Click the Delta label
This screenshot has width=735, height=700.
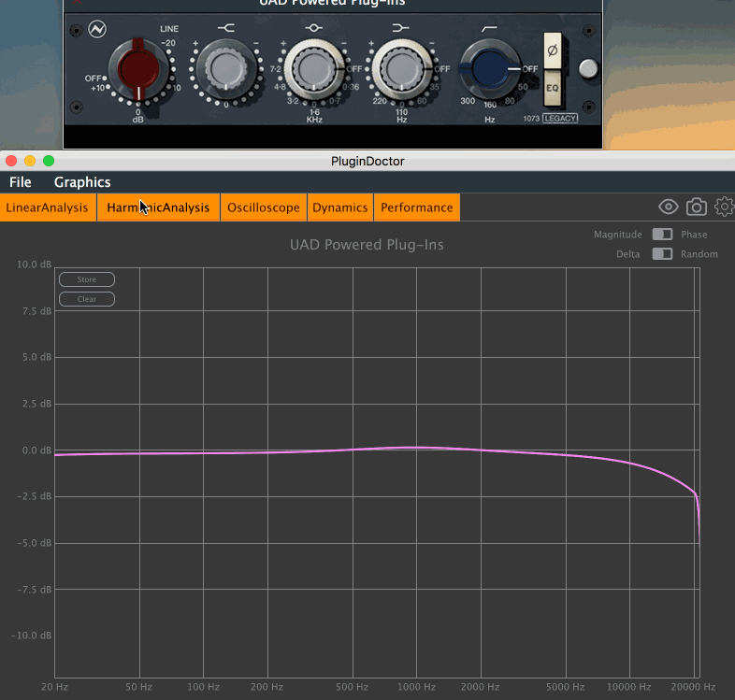point(628,254)
